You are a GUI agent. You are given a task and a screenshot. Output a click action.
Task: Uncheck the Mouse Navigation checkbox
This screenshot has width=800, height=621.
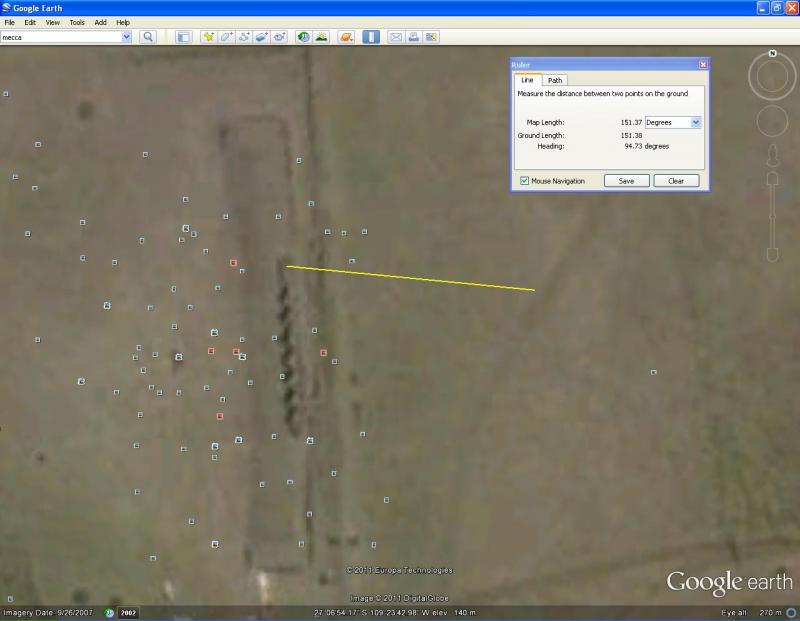pyautogui.click(x=525, y=181)
